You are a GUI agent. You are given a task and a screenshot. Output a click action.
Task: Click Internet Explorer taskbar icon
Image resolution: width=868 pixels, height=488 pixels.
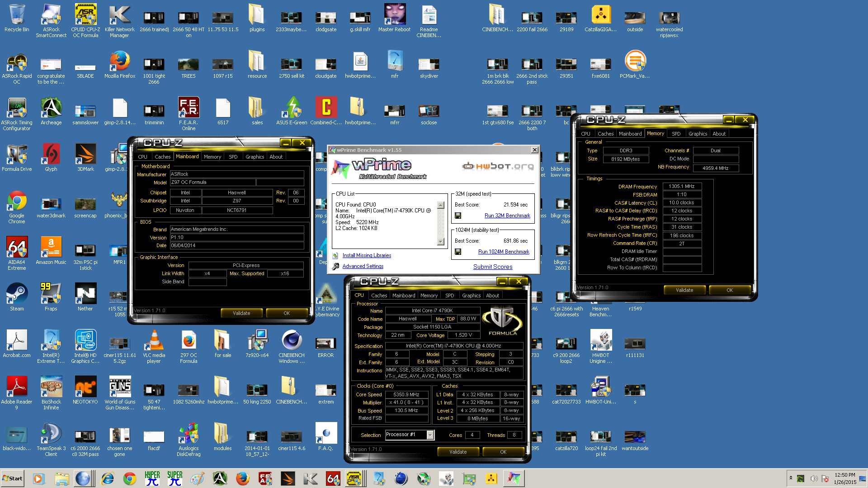point(107,478)
